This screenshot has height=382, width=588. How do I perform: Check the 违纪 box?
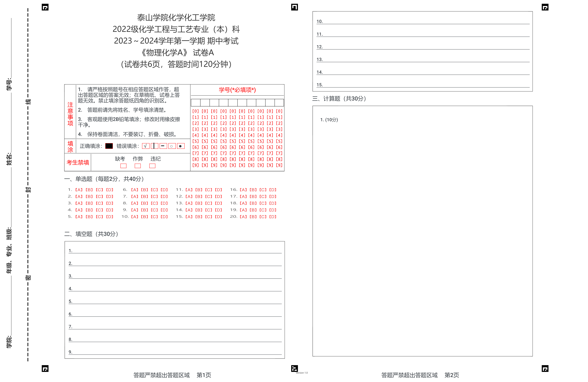[152, 166]
